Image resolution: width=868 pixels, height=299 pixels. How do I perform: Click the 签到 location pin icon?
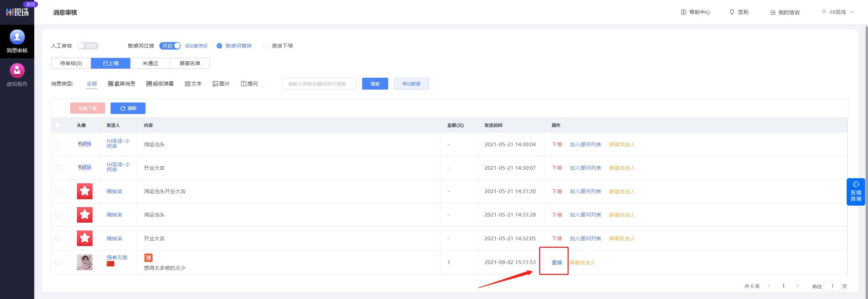[732, 12]
